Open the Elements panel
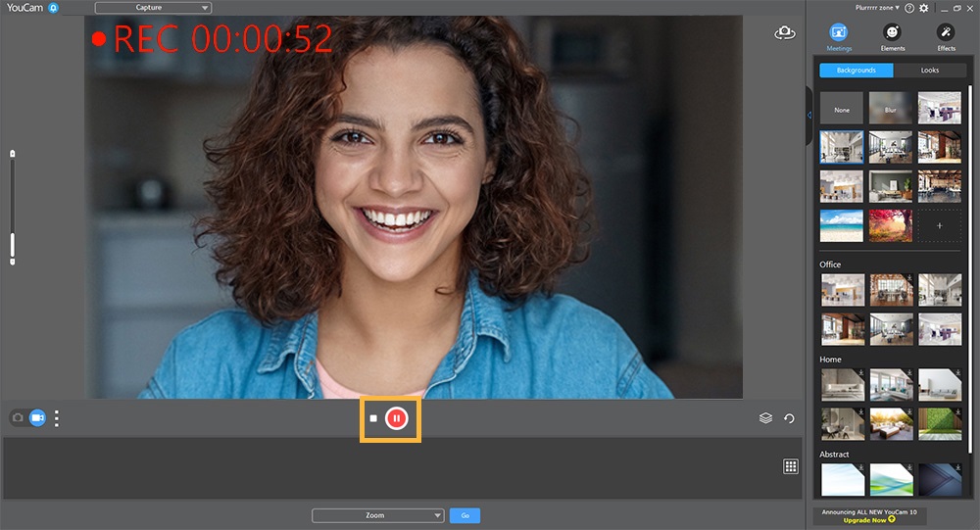Image resolution: width=980 pixels, height=530 pixels. 893,37
